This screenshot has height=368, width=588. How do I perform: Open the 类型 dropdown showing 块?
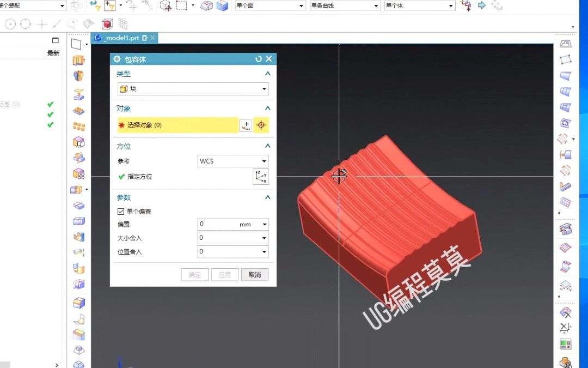193,89
